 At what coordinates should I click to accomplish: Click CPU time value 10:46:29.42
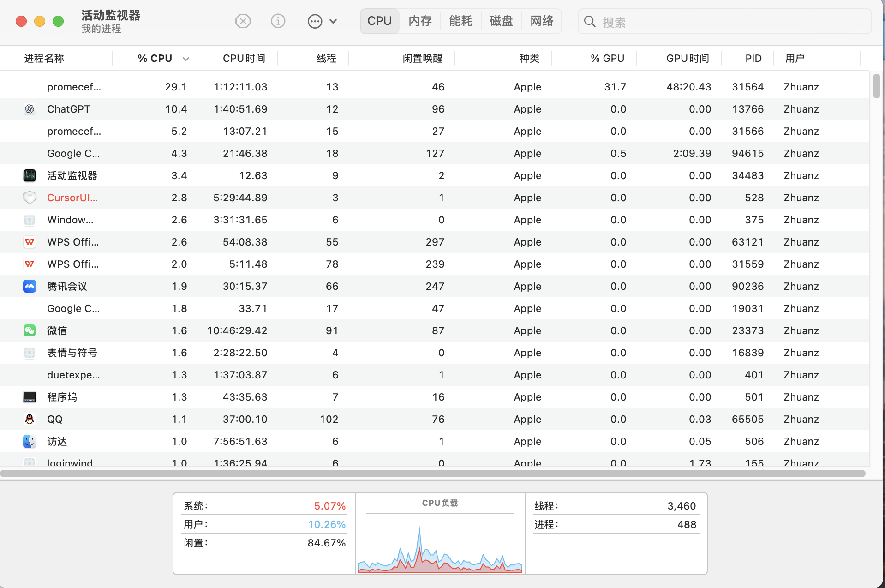coord(237,330)
